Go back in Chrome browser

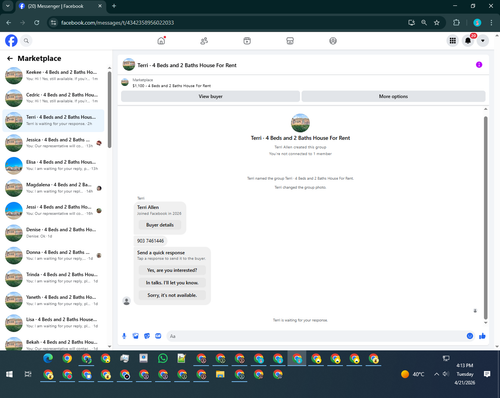(9, 23)
